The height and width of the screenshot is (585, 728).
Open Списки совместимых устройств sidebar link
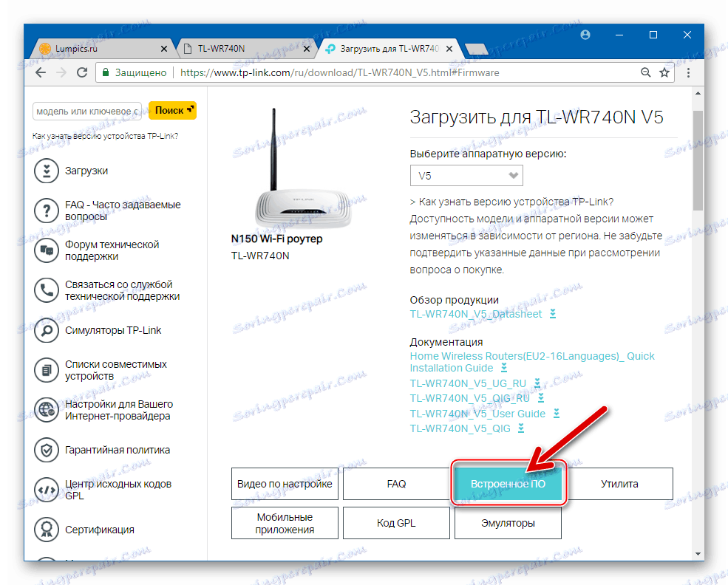point(115,370)
